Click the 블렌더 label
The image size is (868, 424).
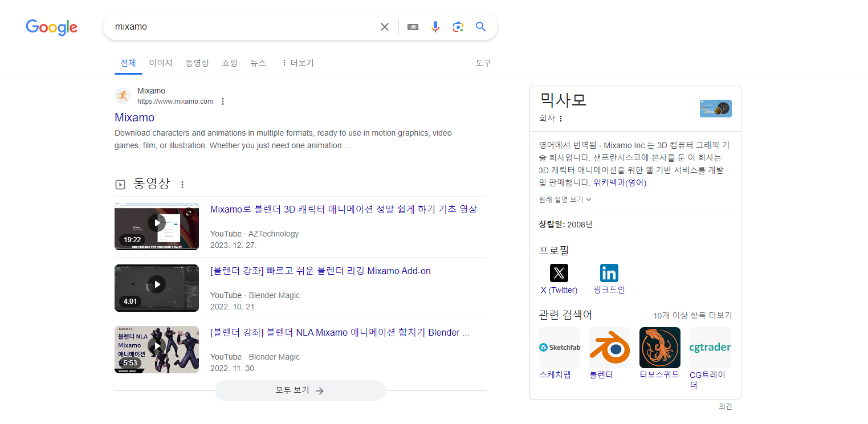click(601, 375)
